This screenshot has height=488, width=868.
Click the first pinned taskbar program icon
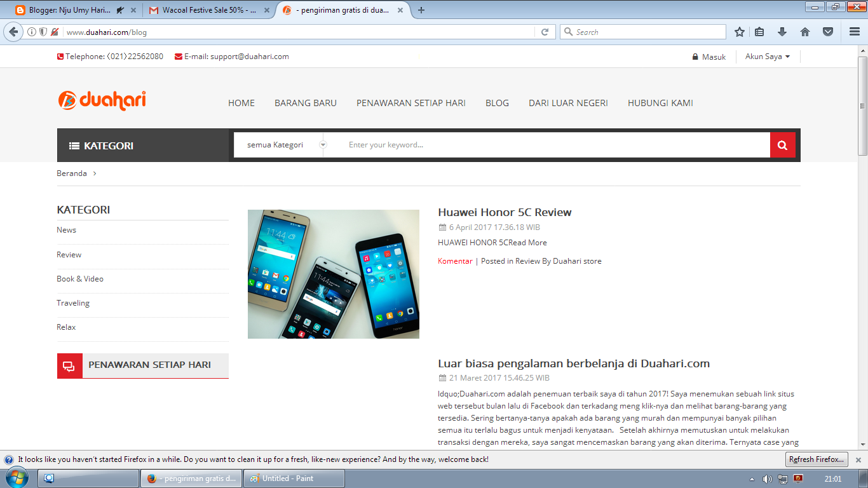pyautogui.click(x=49, y=478)
